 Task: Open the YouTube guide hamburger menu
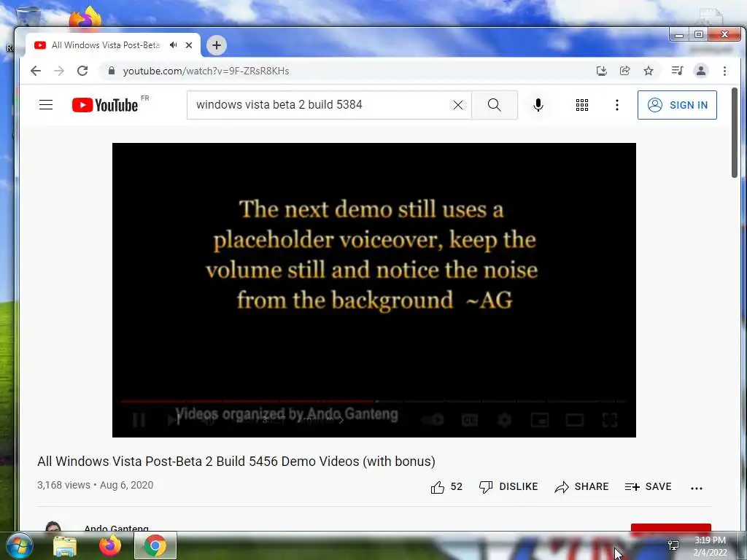(46, 105)
